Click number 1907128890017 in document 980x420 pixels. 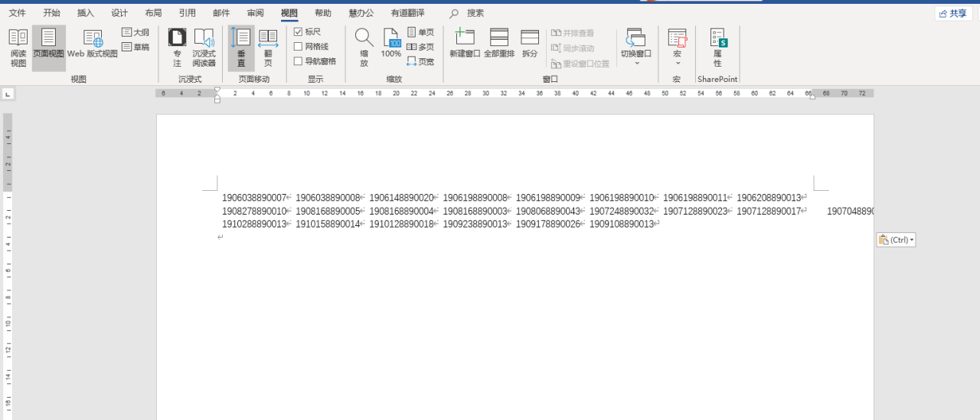pos(769,211)
